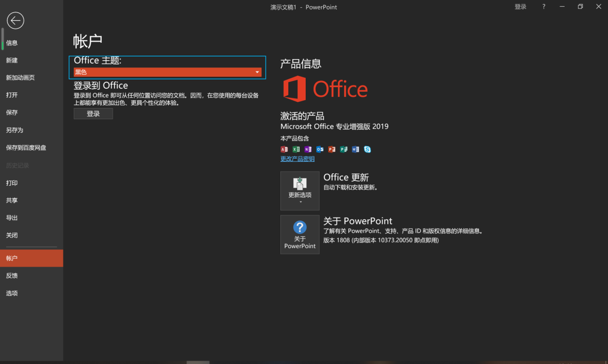Select 共享 in the sidebar
The width and height of the screenshot is (608, 364).
pyautogui.click(x=32, y=200)
